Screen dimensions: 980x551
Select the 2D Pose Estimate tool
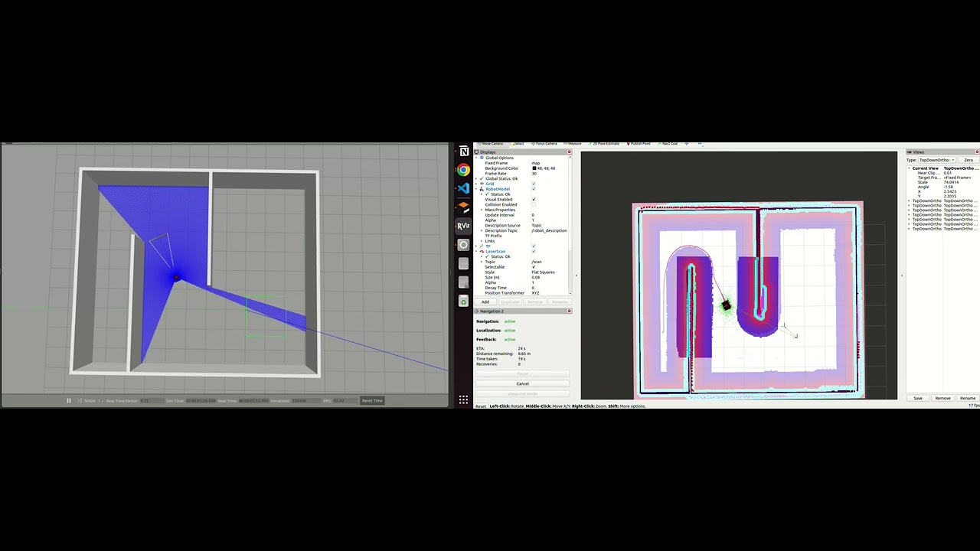(x=605, y=144)
